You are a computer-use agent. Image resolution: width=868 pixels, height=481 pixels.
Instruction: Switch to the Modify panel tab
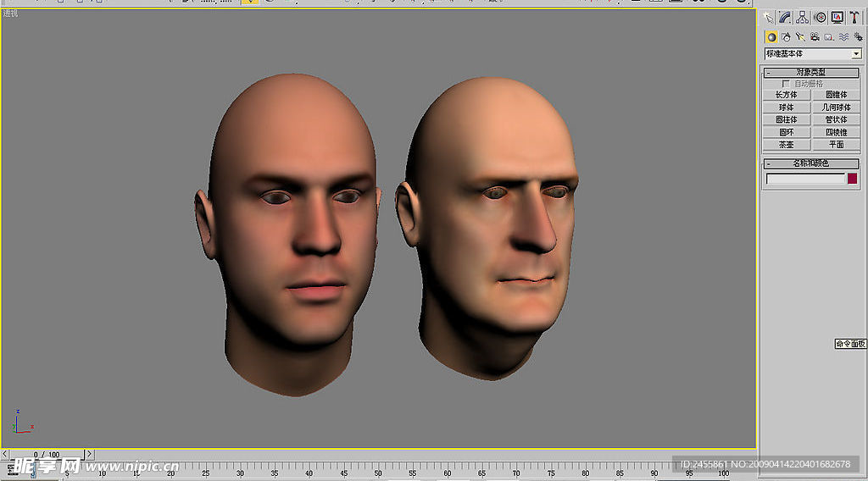point(785,17)
